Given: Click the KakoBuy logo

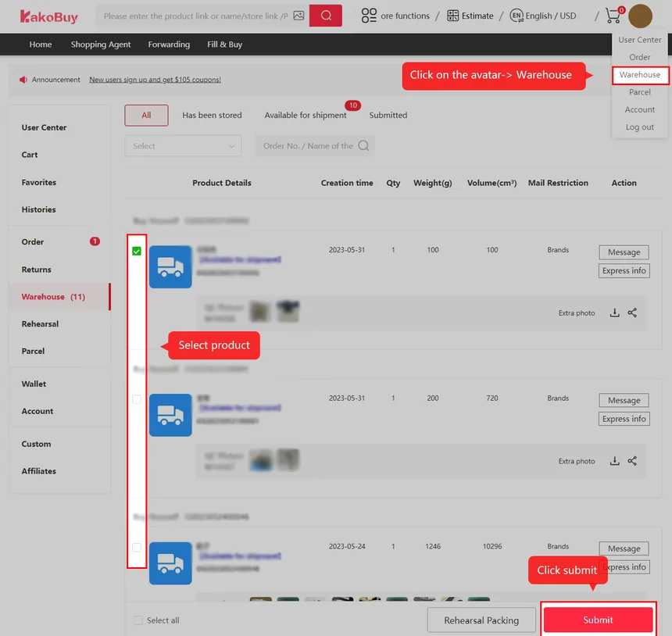Looking at the screenshot, I should coord(49,16).
